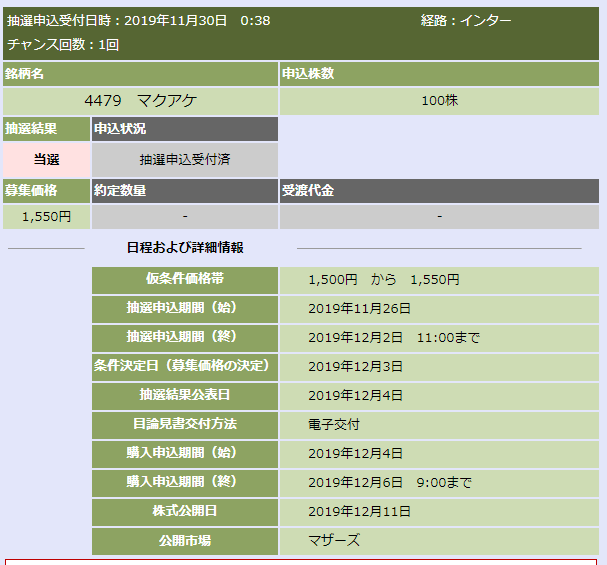607x565 pixels.
Task: Click the 募集価格 header
Action: [x=46, y=191]
